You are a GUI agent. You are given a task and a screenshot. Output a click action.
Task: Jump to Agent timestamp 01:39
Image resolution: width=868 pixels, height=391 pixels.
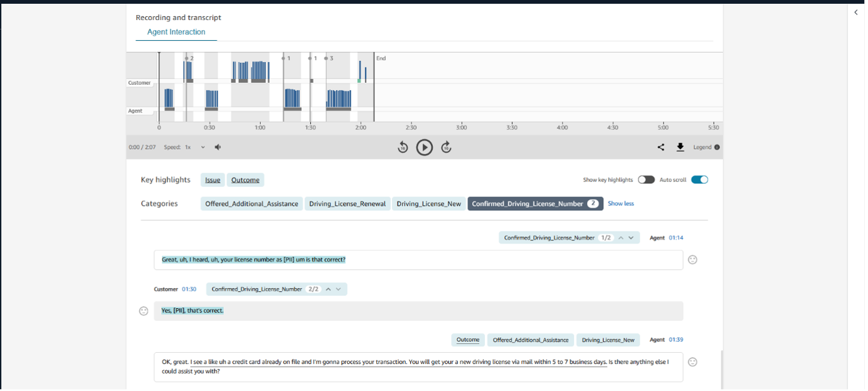(676, 340)
